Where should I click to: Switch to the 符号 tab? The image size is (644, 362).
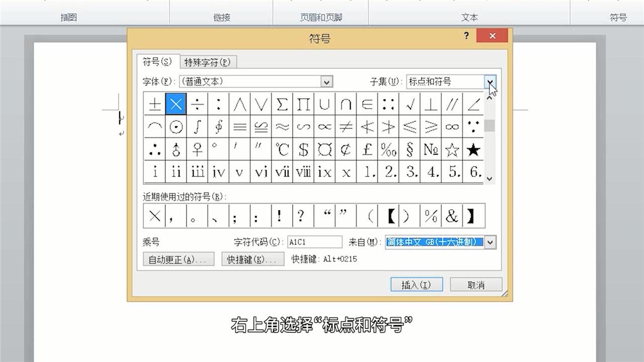click(x=157, y=62)
